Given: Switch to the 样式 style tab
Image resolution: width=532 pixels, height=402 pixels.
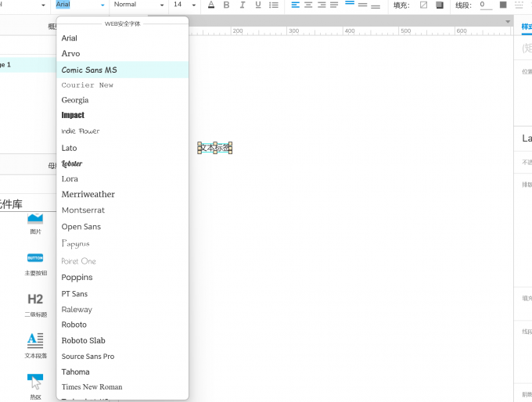Looking at the screenshot, I should click(x=527, y=27).
